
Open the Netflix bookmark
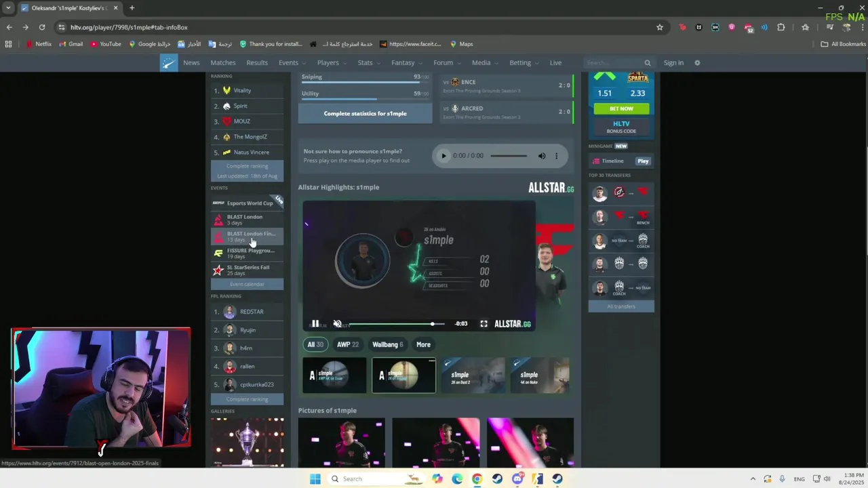pyautogui.click(x=39, y=44)
